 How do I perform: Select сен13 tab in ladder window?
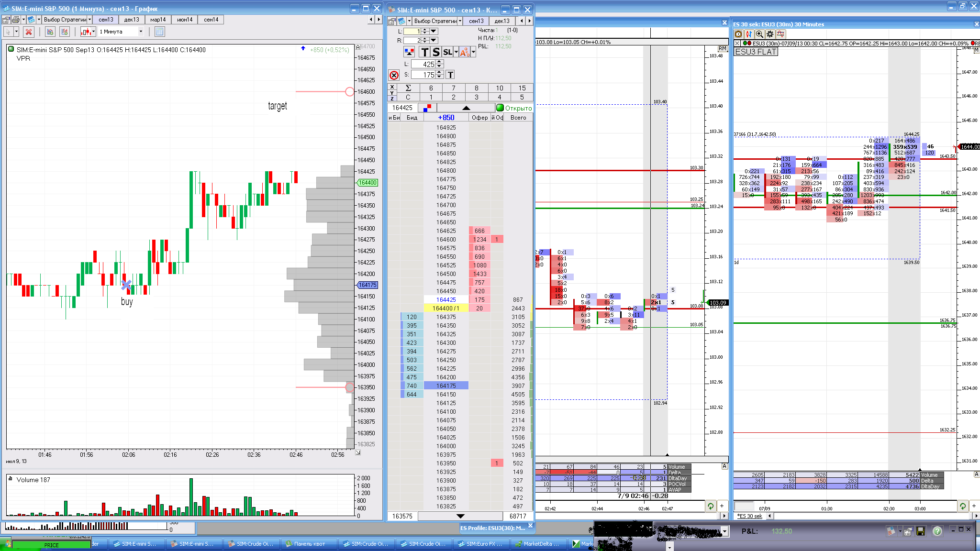476,21
